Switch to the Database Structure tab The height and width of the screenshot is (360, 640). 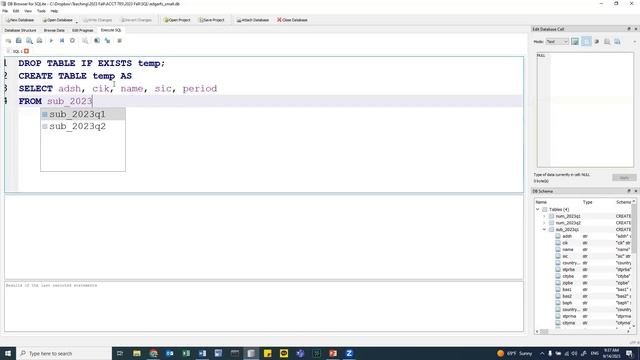[20, 30]
